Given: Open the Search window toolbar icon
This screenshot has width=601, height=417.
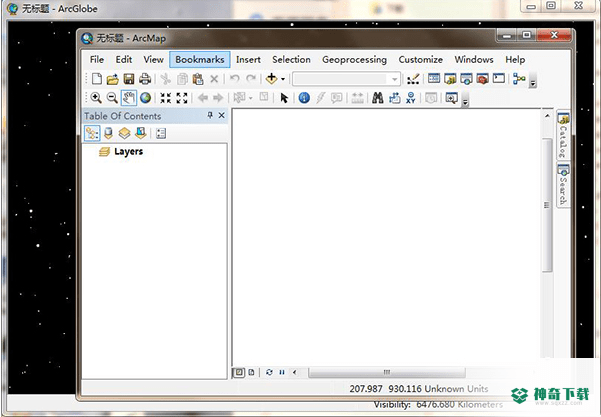Looking at the screenshot, I should click(x=466, y=79).
